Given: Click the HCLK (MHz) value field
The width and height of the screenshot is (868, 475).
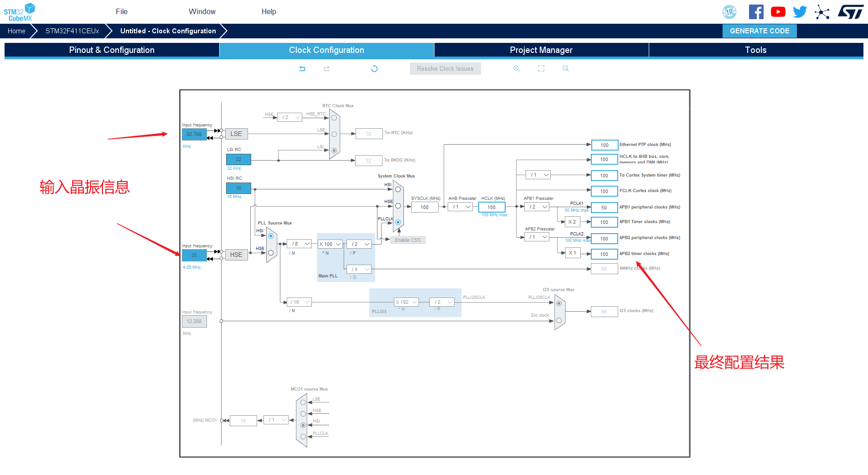Looking at the screenshot, I should pos(491,207).
